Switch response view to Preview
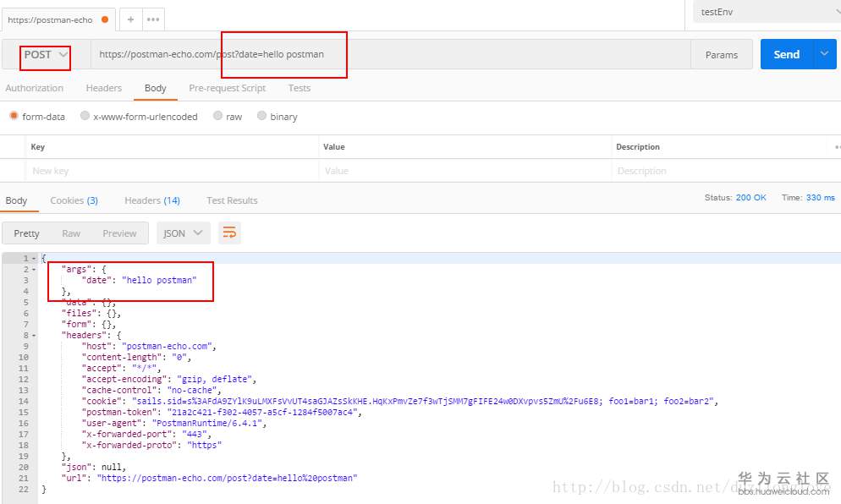The image size is (841, 504). pyautogui.click(x=119, y=233)
